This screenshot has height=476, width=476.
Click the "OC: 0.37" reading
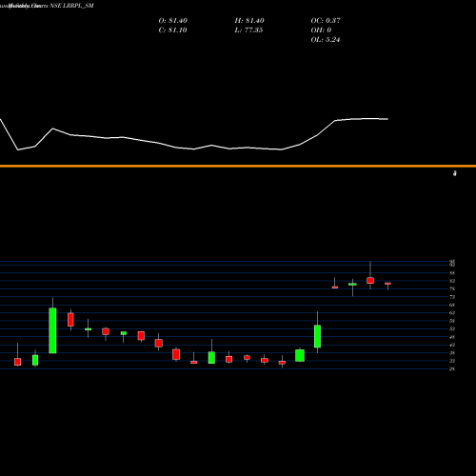point(326,21)
